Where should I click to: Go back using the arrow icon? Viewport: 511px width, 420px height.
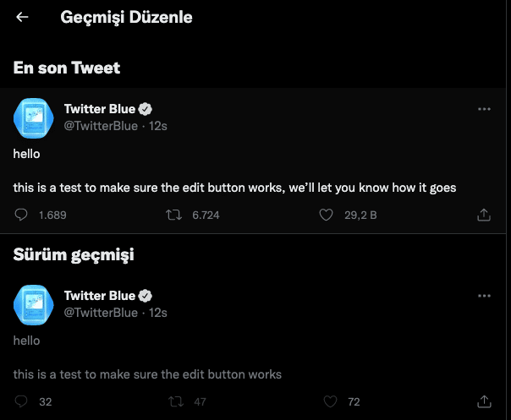pyautogui.click(x=22, y=17)
